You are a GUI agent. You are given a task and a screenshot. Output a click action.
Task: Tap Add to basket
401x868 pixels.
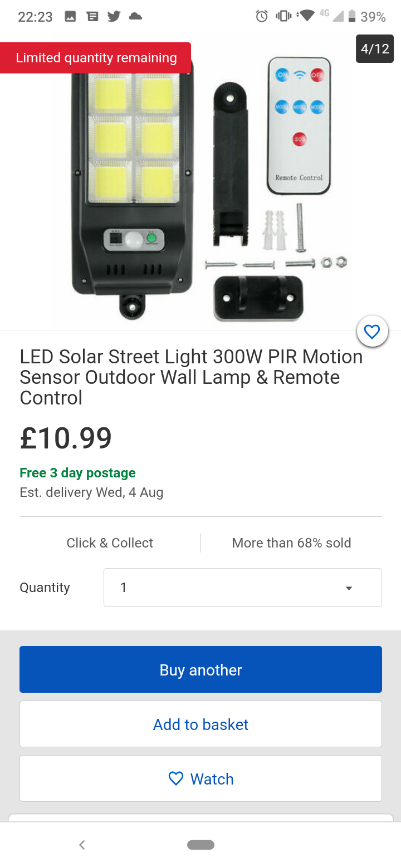(x=200, y=724)
